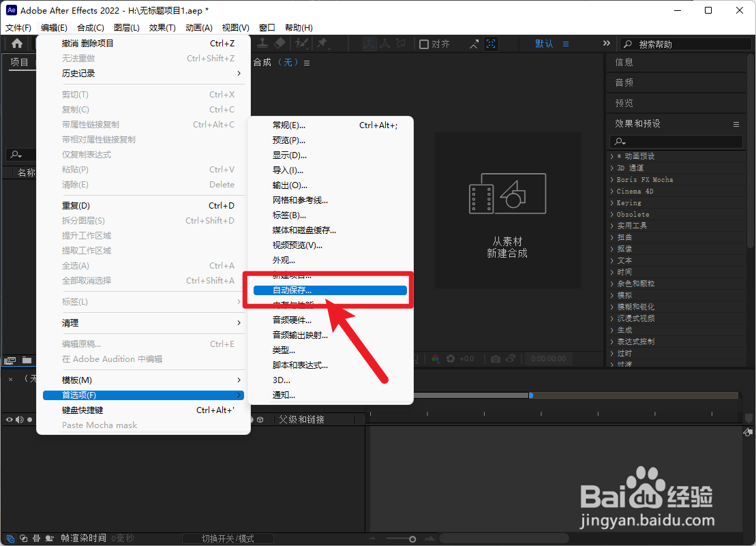Toggle the transfer controls pane icon
The height and width of the screenshot is (546, 756).
(x=23, y=539)
